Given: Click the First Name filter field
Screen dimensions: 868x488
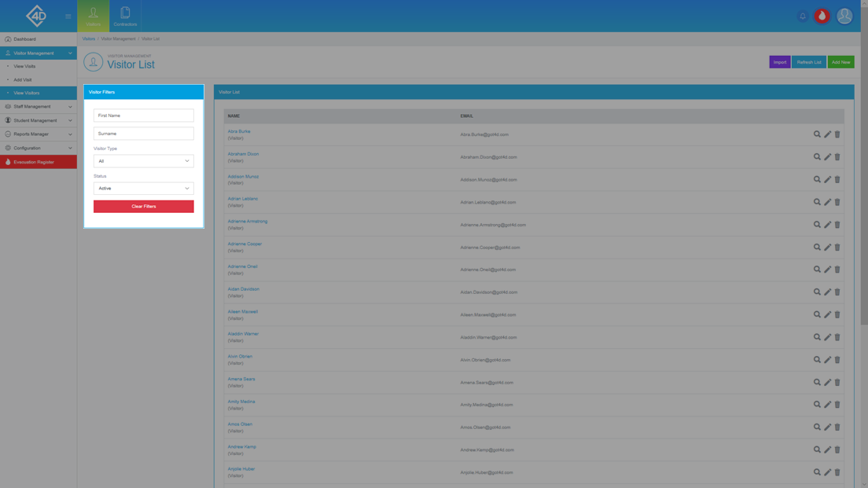Looking at the screenshot, I should (143, 116).
